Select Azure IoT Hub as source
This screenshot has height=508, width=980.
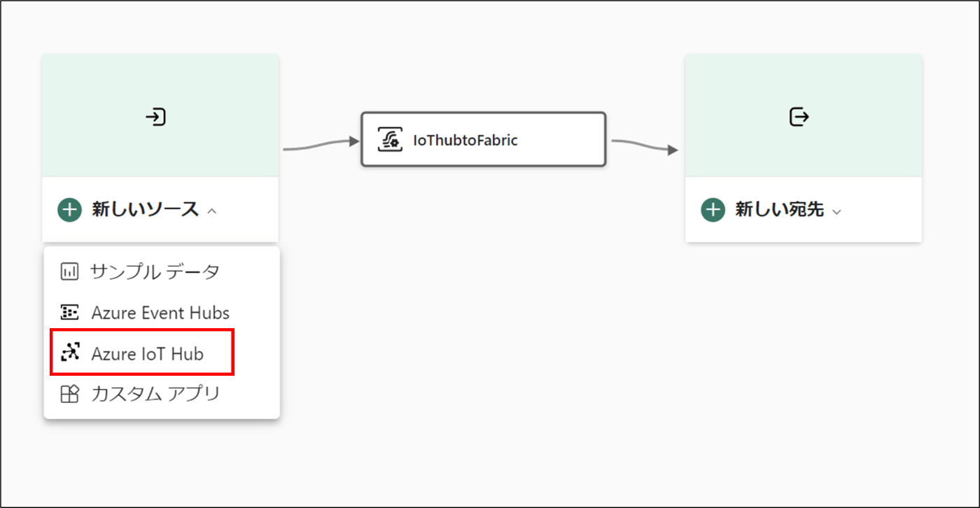pyautogui.click(x=162, y=353)
